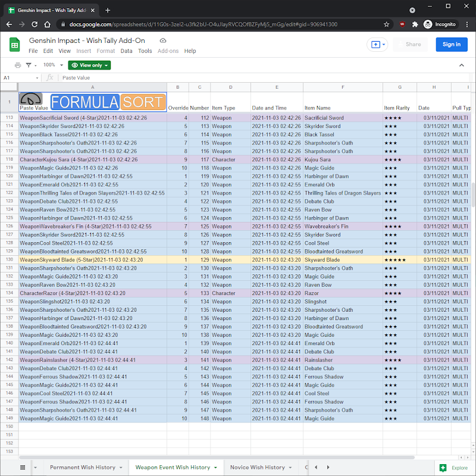Click the horizontal scrollbar at sheet bottom
Screen dimensions: 476x476
click(217, 458)
